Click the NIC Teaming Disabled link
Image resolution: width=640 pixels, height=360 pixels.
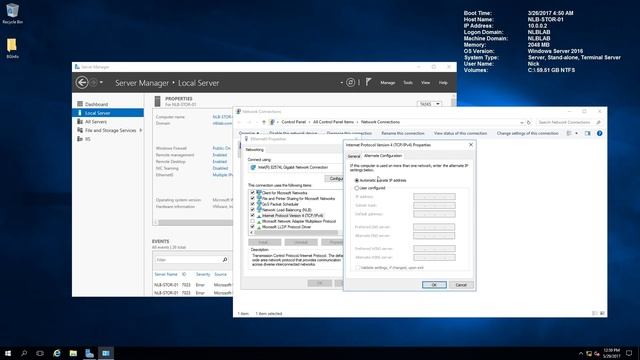(x=220, y=168)
